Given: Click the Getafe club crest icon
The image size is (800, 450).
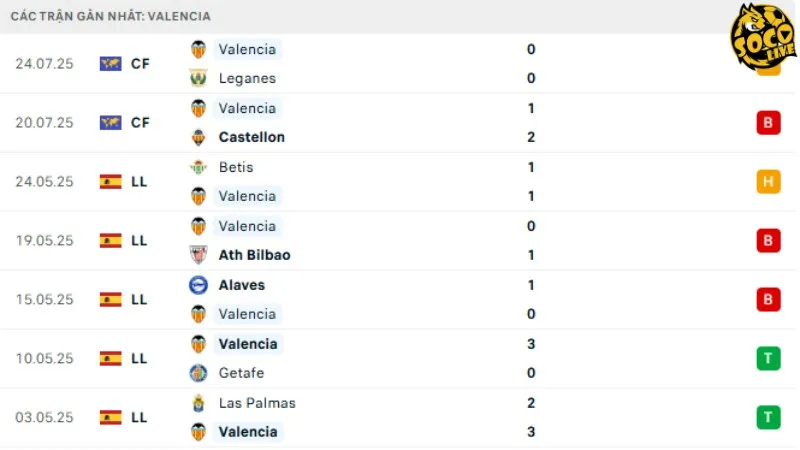Looking at the screenshot, I should [198, 373].
